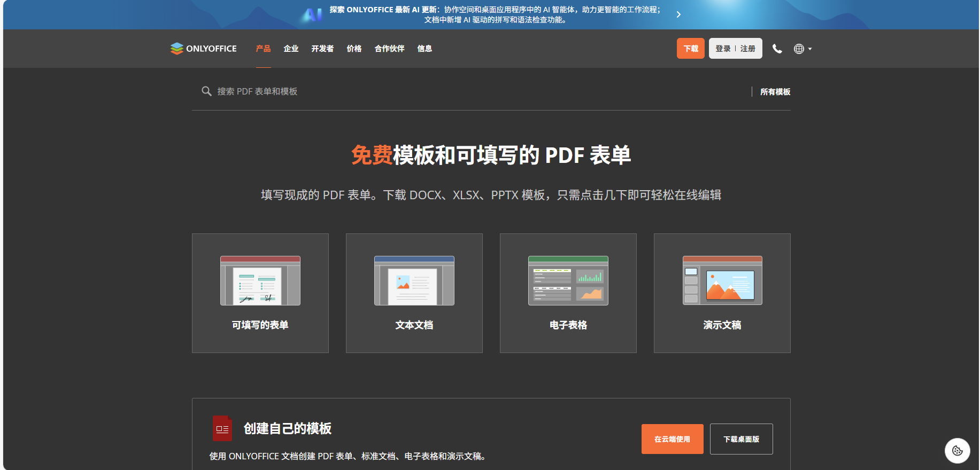This screenshot has height=470, width=980.
Task: Open the 产品 menu
Action: coord(263,49)
